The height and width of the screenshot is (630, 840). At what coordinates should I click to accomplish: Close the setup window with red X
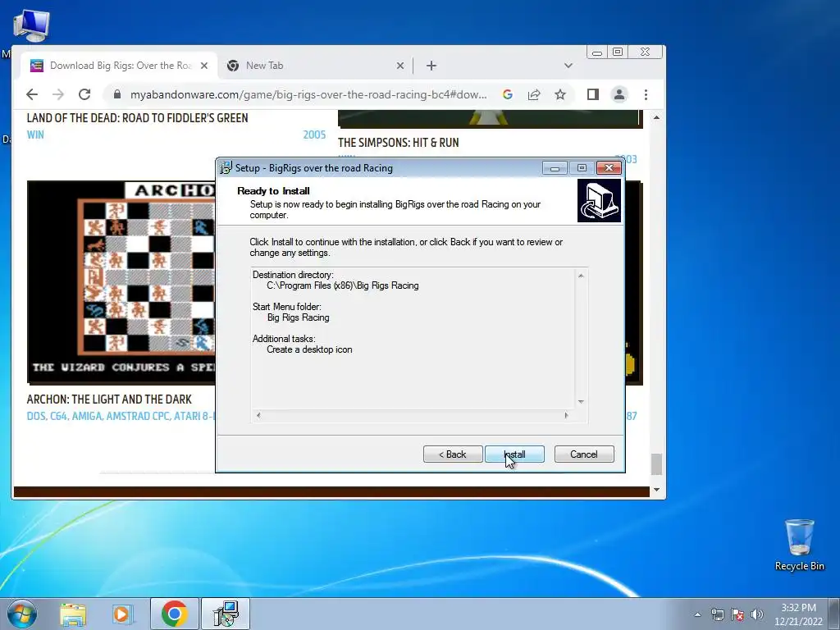(x=609, y=168)
